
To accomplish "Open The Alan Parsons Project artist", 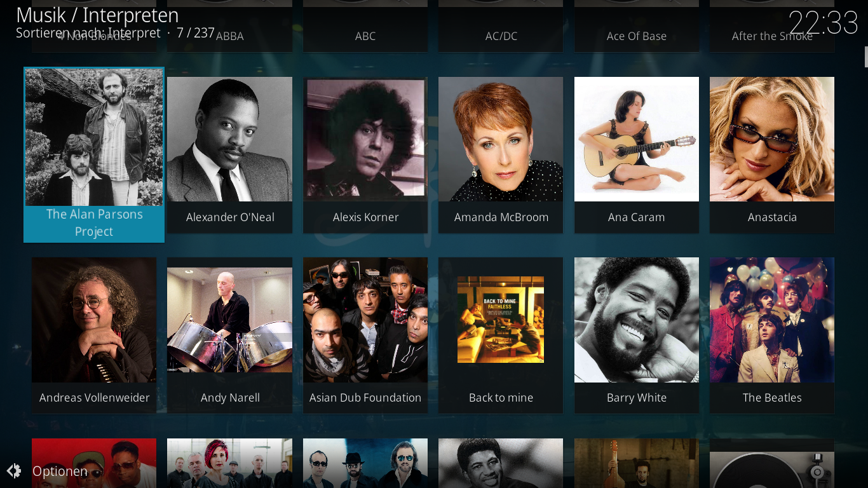I will coord(94,155).
